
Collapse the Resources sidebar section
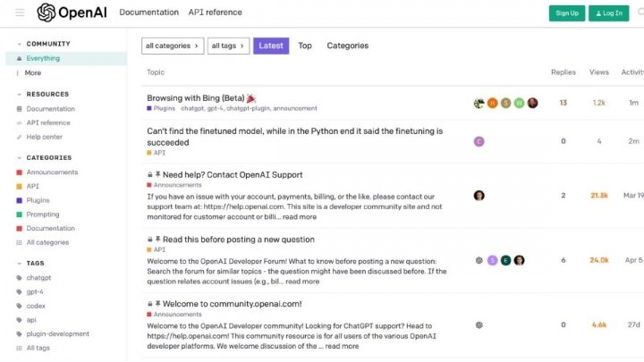[x=20, y=95]
